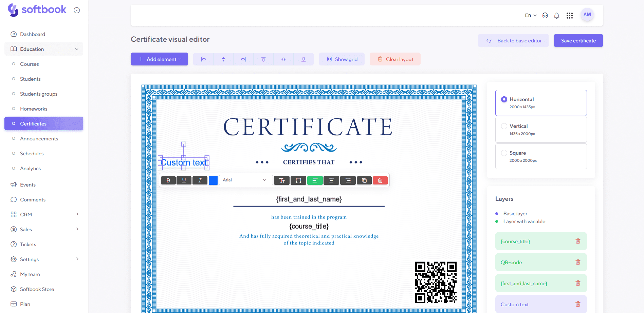Screen dimensions: 644x313
Task: Click the Save certificate button
Action: click(x=578, y=41)
